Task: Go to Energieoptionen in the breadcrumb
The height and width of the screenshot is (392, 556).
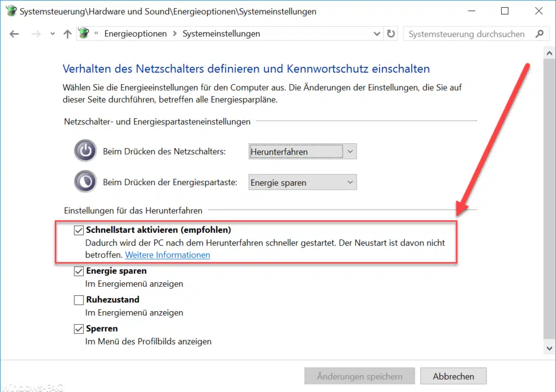Action: (135, 34)
